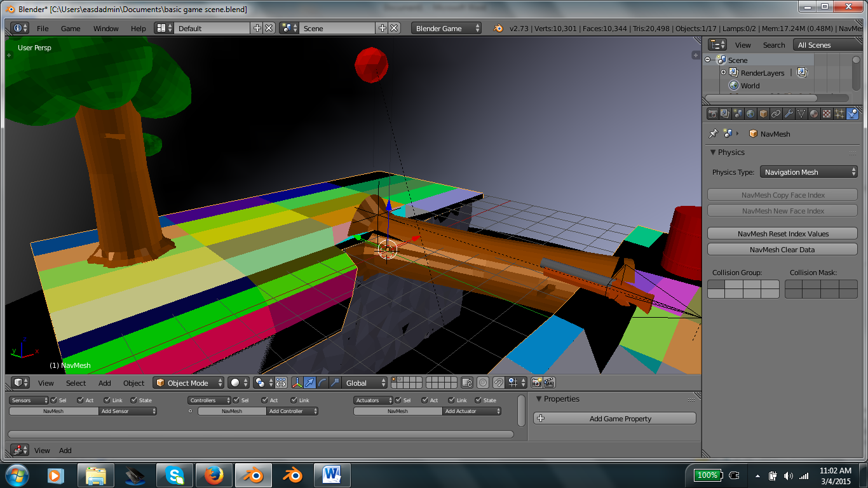The image size is (868, 488).
Task: Toggle Actuators Act checkbox
Action: pos(424,400)
